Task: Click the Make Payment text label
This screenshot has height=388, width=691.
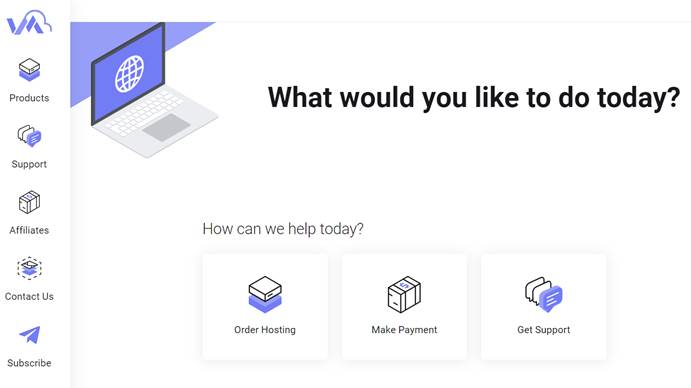Action: point(404,330)
